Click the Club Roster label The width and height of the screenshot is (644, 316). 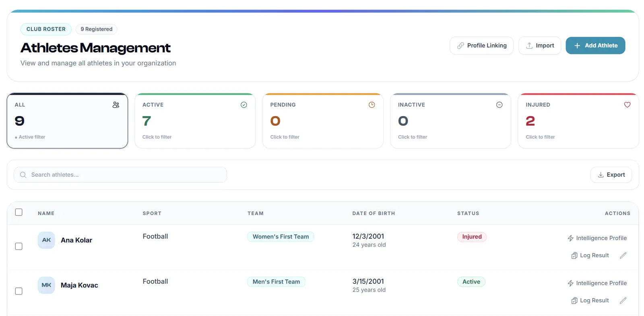coord(46,29)
